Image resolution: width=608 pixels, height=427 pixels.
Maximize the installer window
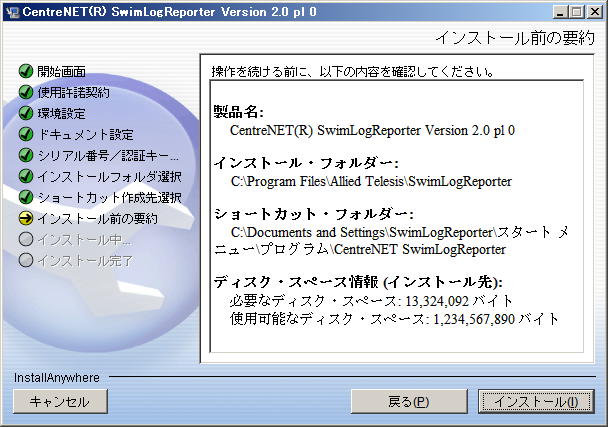pyautogui.click(x=577, y=12)
